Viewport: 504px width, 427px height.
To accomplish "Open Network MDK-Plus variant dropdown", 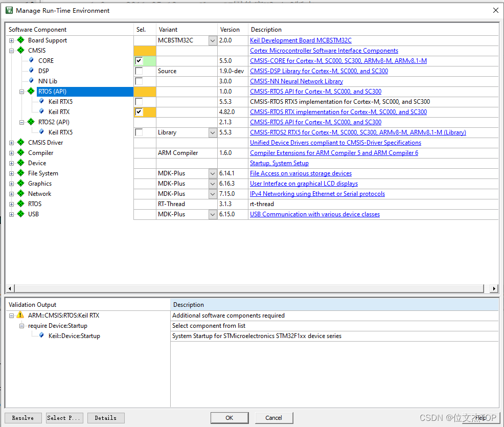I will pos(213,194).
